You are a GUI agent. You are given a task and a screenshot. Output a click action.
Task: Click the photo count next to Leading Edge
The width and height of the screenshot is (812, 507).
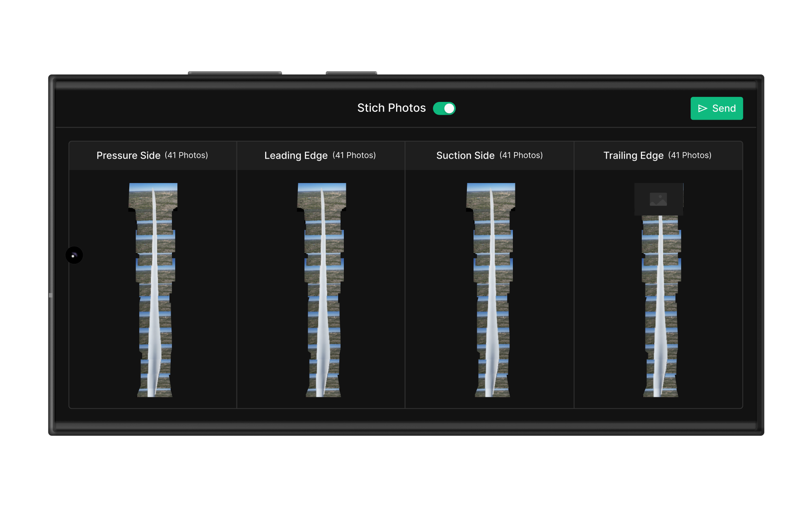coord(354,155)
